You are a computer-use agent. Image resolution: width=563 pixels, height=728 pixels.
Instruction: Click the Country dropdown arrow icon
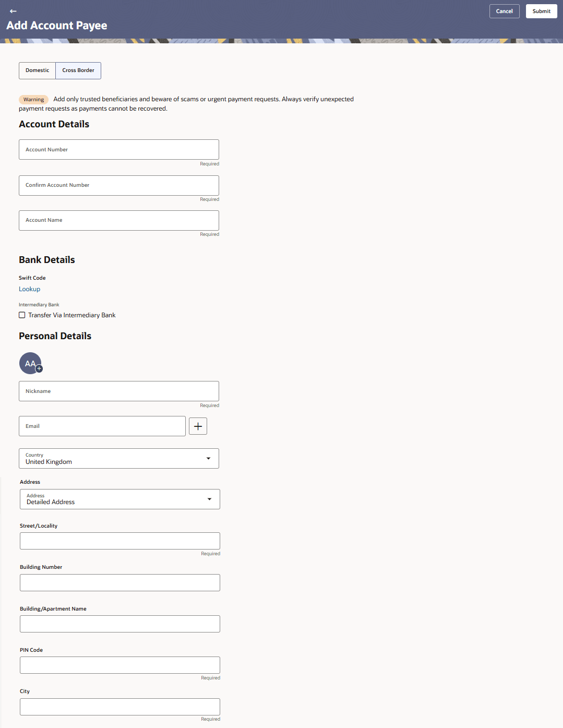point(208,458)
